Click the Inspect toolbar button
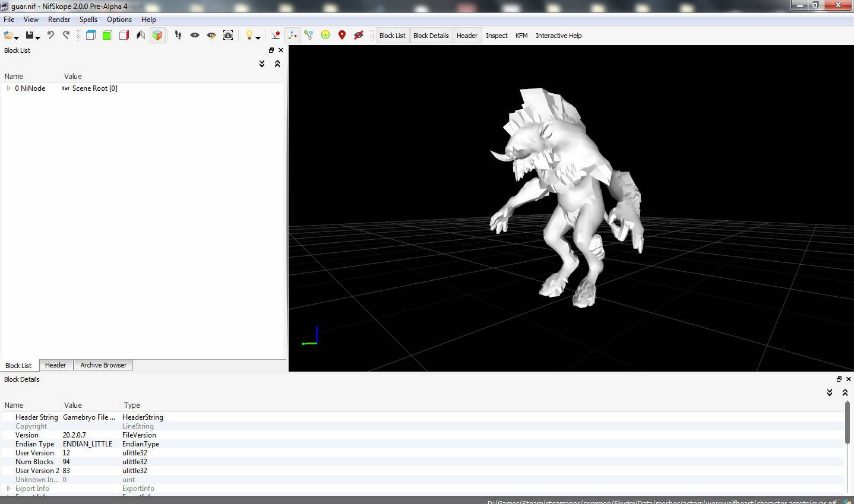The height and width of the screenshot is (504, 854). pos(496,36)
